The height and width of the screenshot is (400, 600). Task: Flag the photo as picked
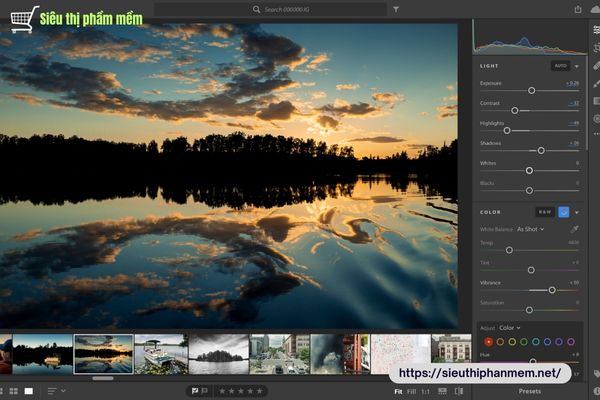pyautogui.click(x=194, y=391)
